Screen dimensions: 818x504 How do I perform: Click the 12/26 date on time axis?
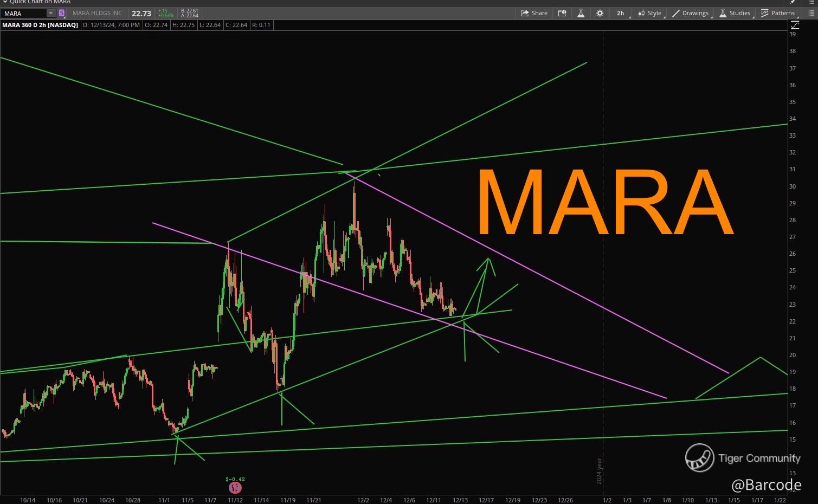[x=565, y=500]
